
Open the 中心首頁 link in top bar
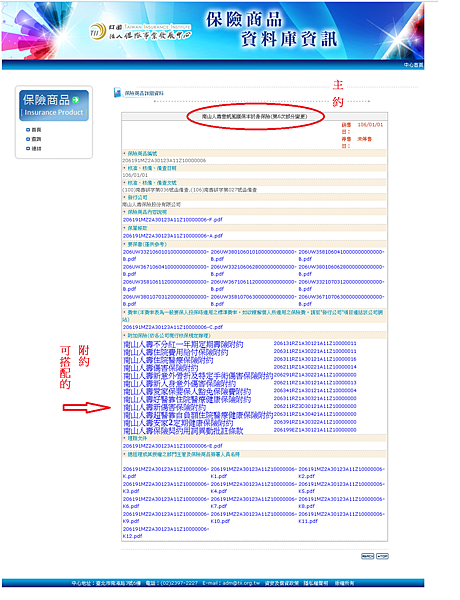tap(413, 65)
